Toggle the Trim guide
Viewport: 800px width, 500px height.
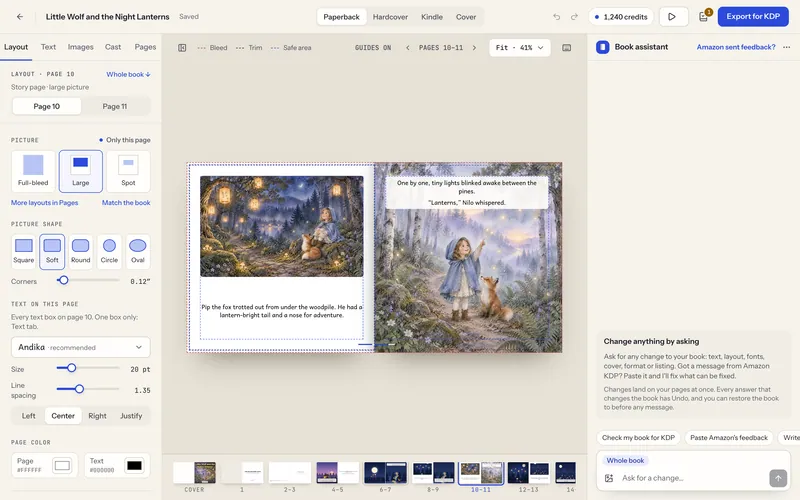tap(249, 48)
